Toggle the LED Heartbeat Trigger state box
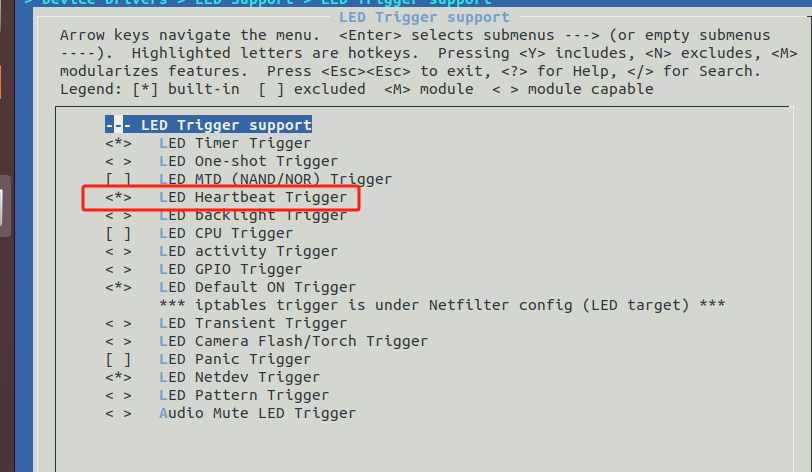Image resolution: width=812 pixels, height=472 pixels. tap(119, 197)
